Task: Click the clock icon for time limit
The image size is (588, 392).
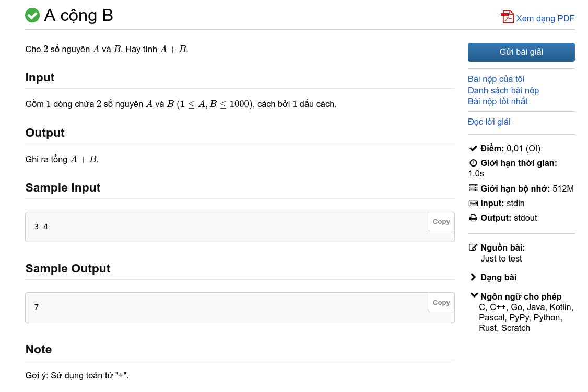Action: pos(473,163)
